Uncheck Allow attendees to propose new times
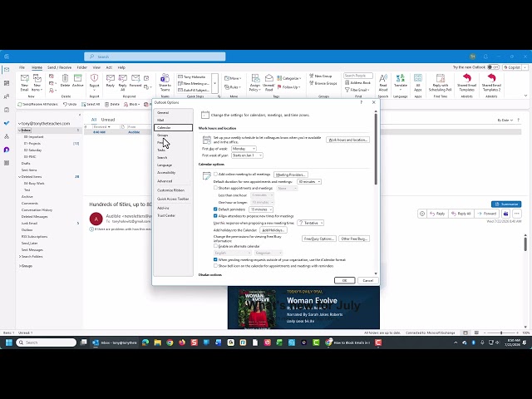 (215, 216)
